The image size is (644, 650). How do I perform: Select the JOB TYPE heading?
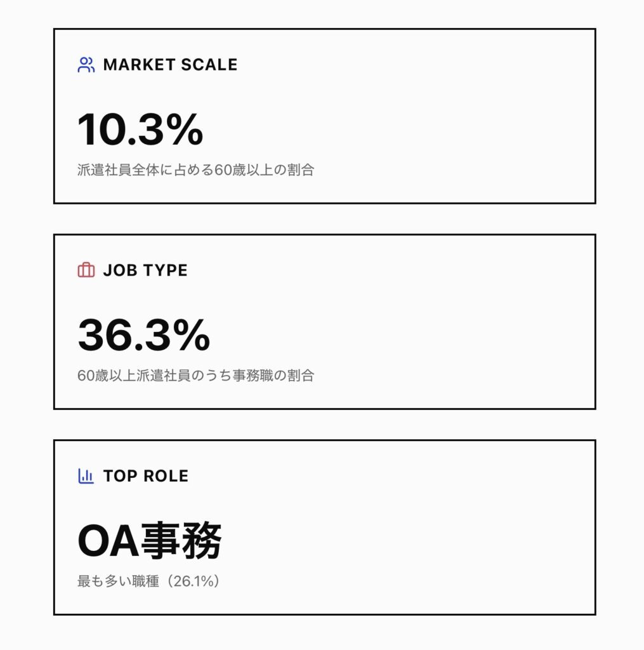tap(145, 270)
